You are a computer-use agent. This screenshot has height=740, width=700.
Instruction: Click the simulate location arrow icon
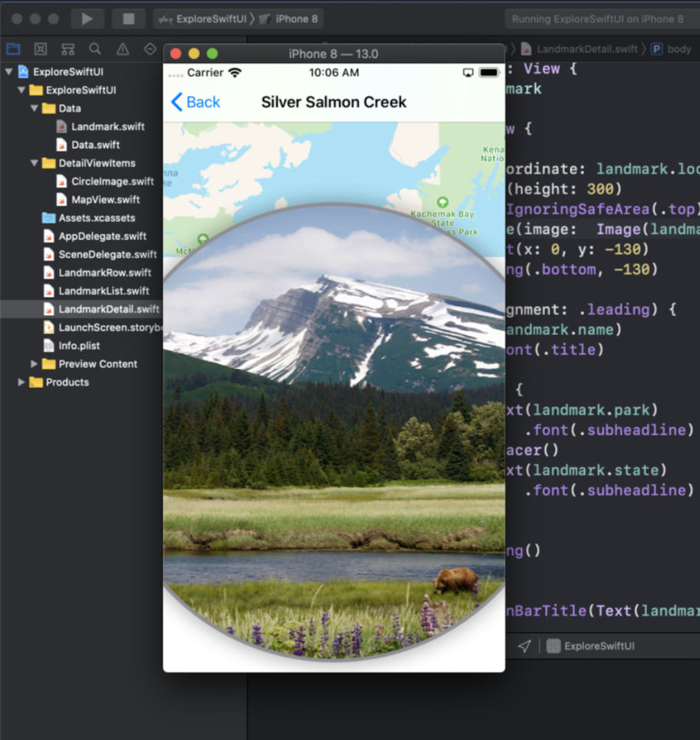coord(524,646)
